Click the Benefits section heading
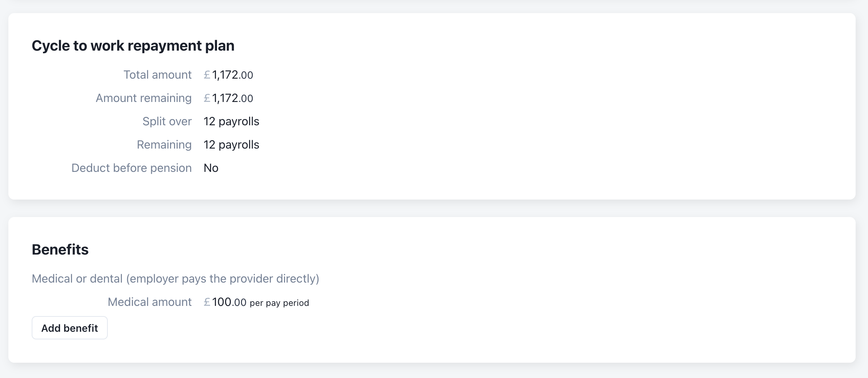868x378 pixels. pyautogui.click(x=60, y=250)
